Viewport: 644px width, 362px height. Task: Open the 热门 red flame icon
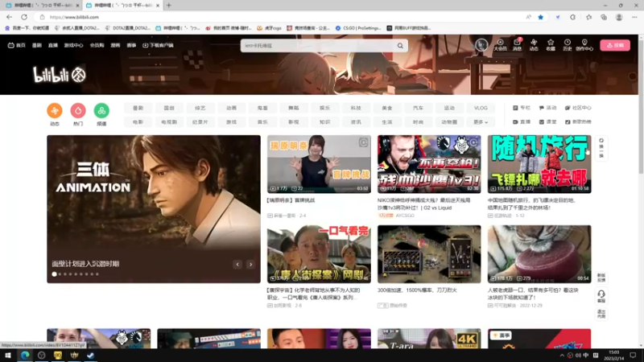click(78, 110)
